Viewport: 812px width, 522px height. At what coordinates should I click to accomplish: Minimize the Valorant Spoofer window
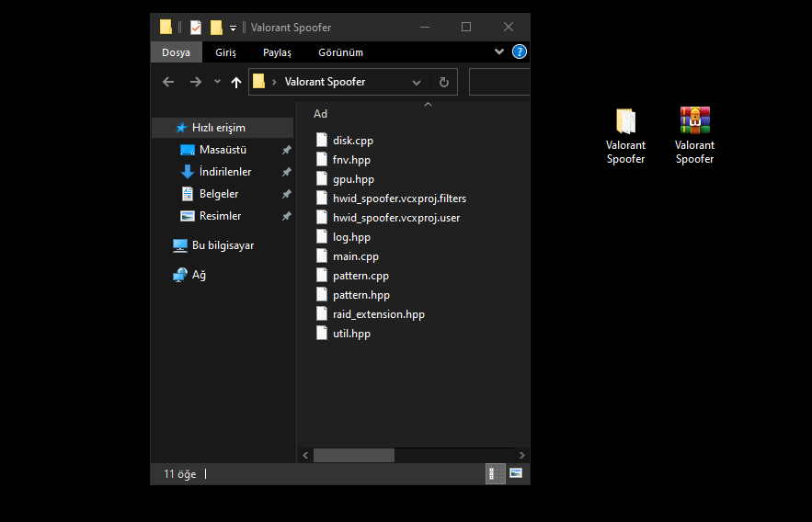pyautogui.click(x=425, y=27)
